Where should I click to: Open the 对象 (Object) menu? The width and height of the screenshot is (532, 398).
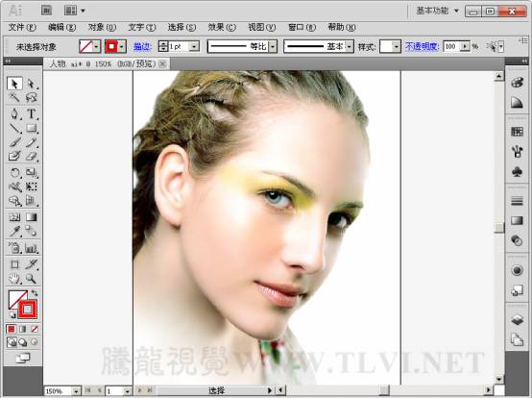(102, 27)
